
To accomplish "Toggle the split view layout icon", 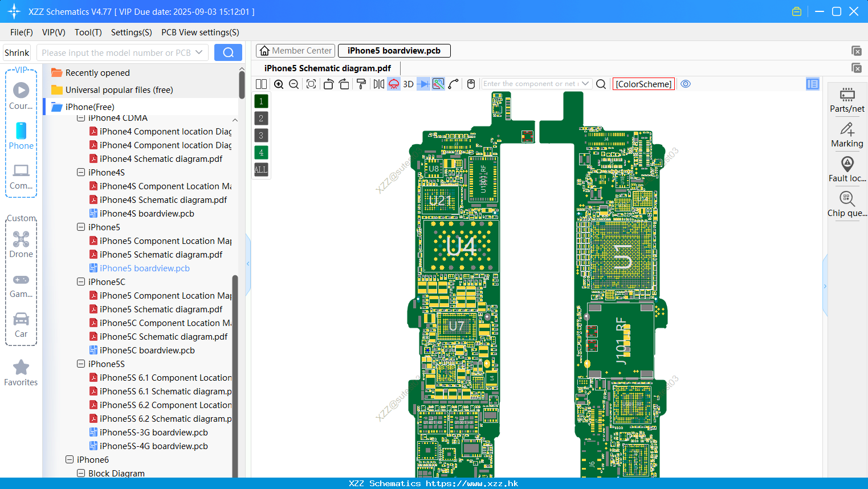I will click(x=261, y=84).
